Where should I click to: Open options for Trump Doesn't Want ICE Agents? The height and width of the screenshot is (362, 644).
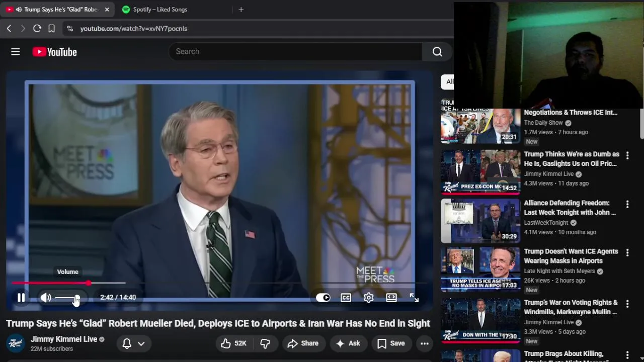[x=627, y=252]
